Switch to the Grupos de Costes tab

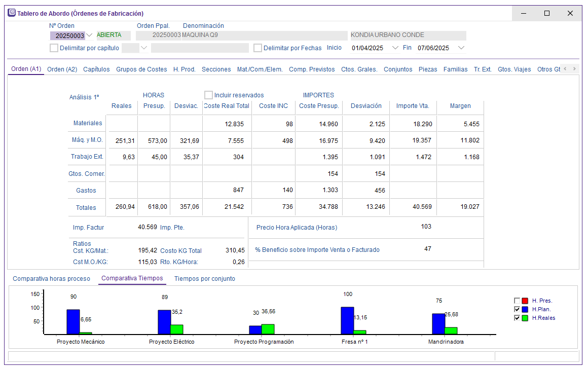pyautogui.click(x=141, y=69)
